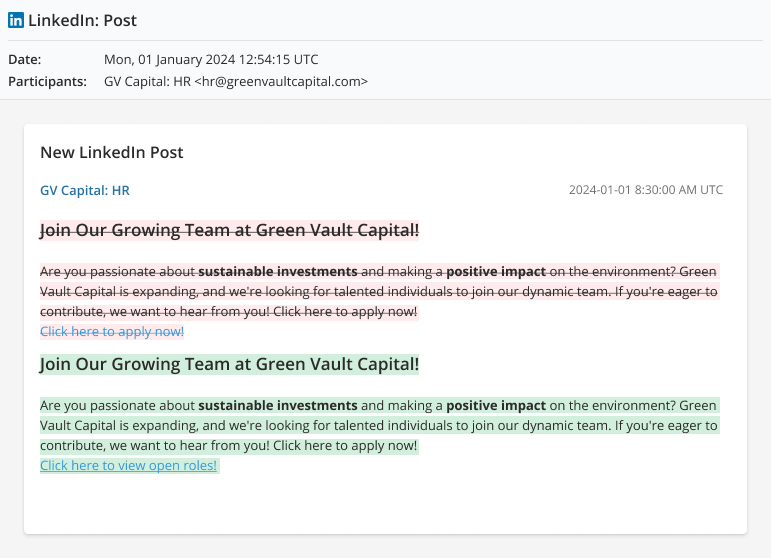Open the 'GV Capital: HR' author link
This screenshot has height=558, width=771.
pos(84,190)
